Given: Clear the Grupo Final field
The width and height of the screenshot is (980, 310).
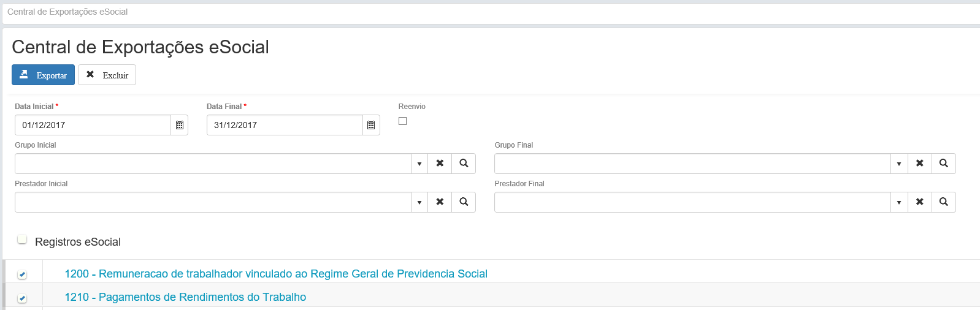Looking at the screenshot, I should pyautogui.click(x=919, y=164).
